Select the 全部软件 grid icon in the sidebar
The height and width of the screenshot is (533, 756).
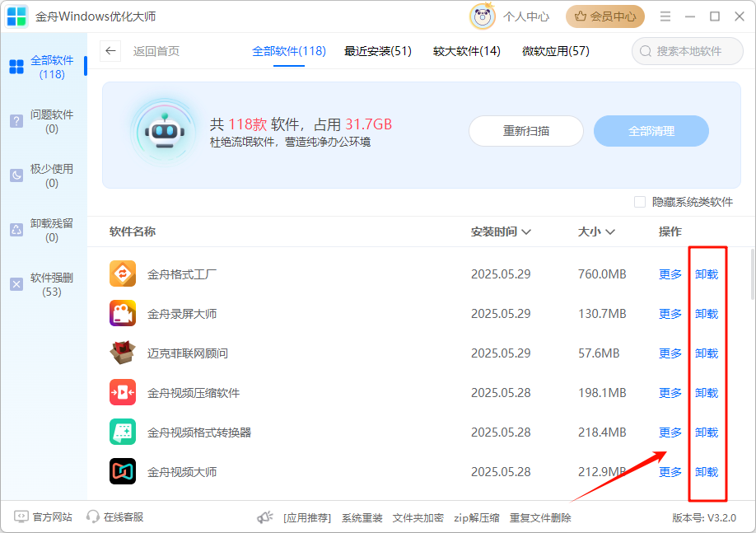pos(16,67)
